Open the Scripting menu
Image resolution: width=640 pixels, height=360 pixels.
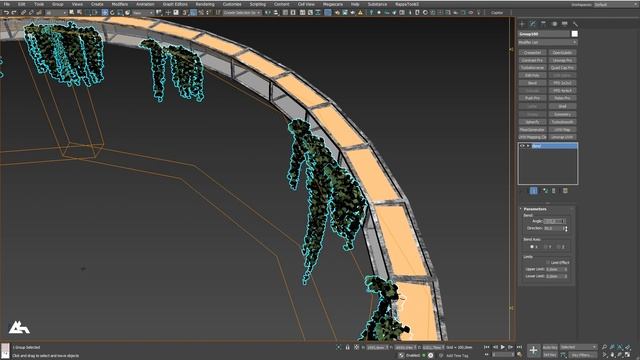[x=258, y=4]
